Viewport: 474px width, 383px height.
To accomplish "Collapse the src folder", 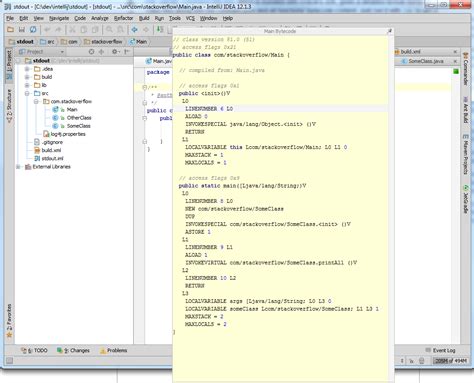I will (x=27, y=93).
